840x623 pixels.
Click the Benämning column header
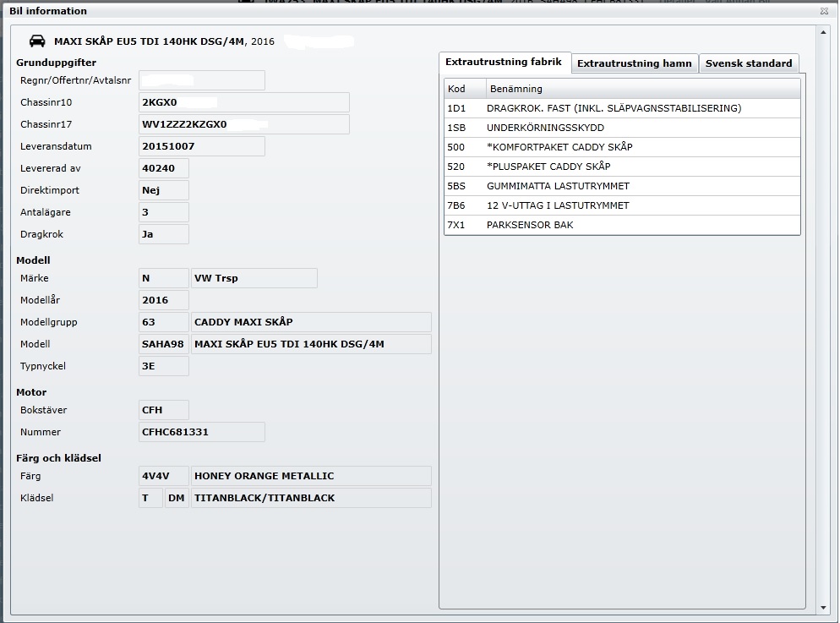pos(643,89)
